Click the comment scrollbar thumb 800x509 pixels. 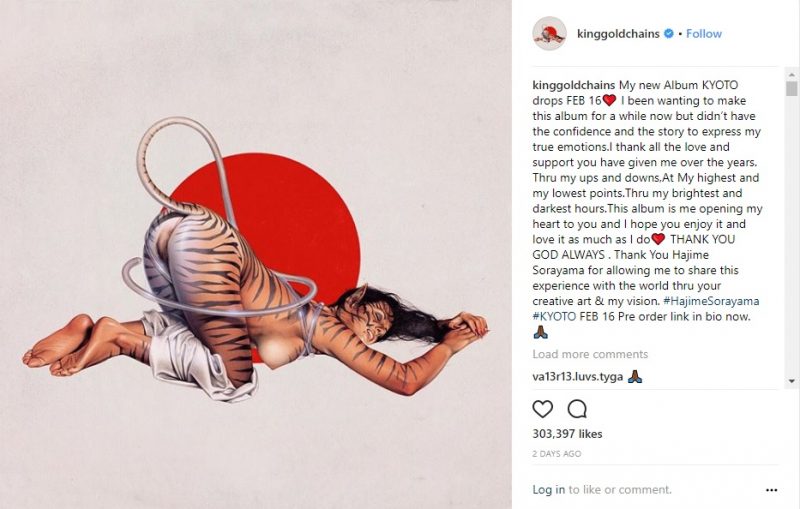click(x=791, y=88)
